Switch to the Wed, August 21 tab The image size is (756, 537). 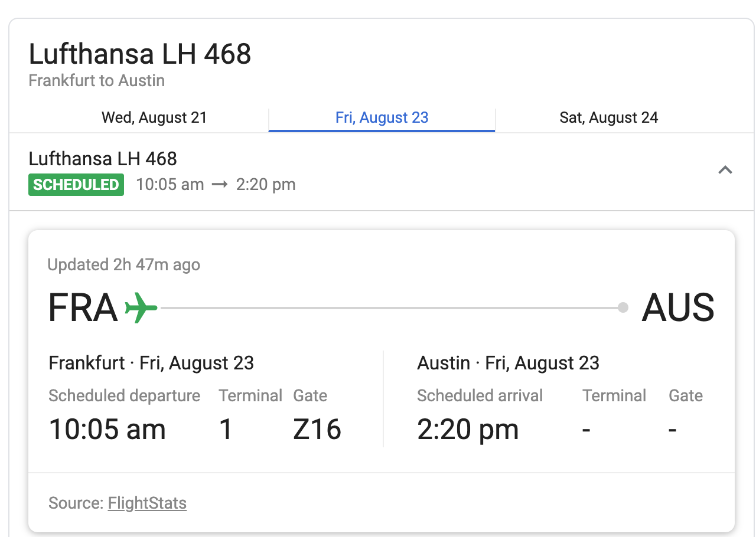[x=154, y=117]
